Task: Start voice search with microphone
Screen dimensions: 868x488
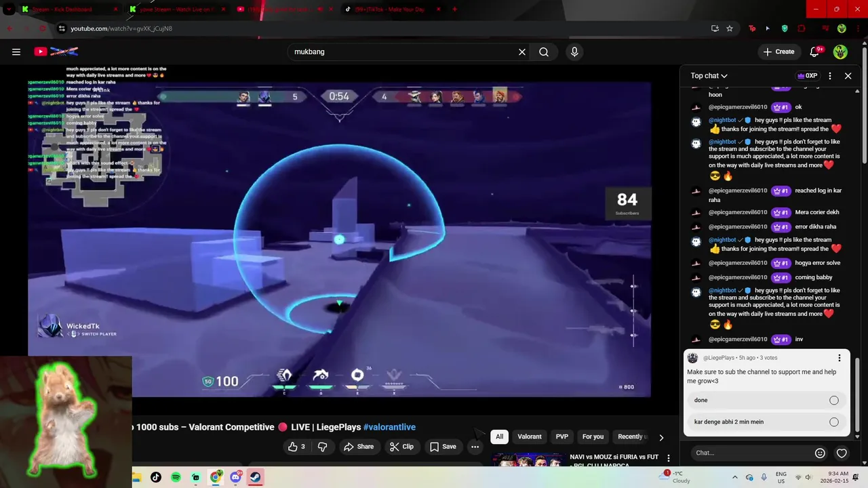Action: (574, 52)
